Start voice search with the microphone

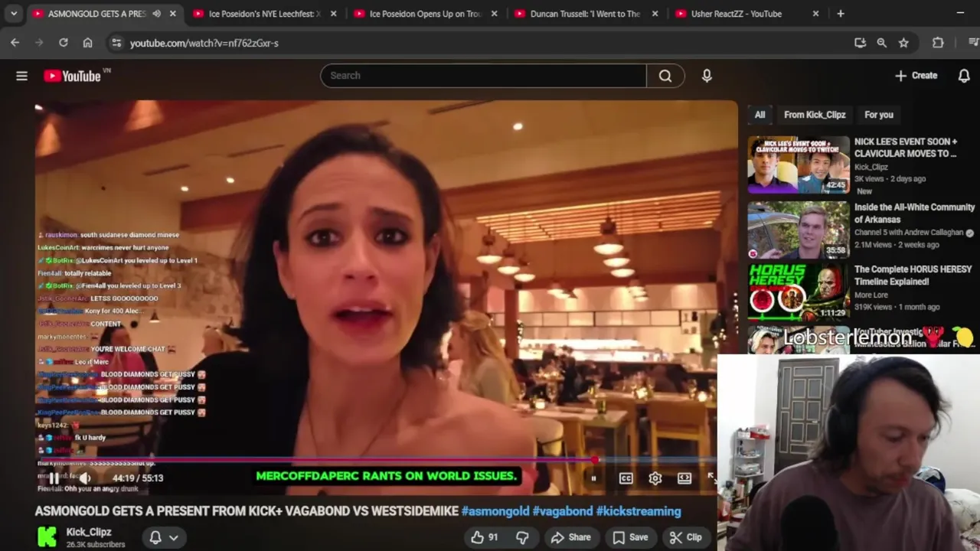click(707, 76)
